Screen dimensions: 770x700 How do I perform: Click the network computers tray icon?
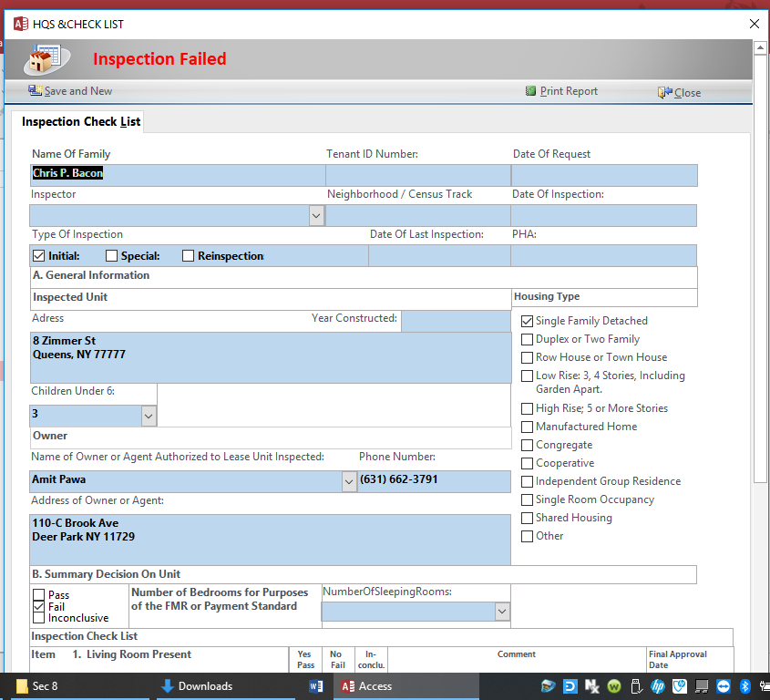pos(702,685)
